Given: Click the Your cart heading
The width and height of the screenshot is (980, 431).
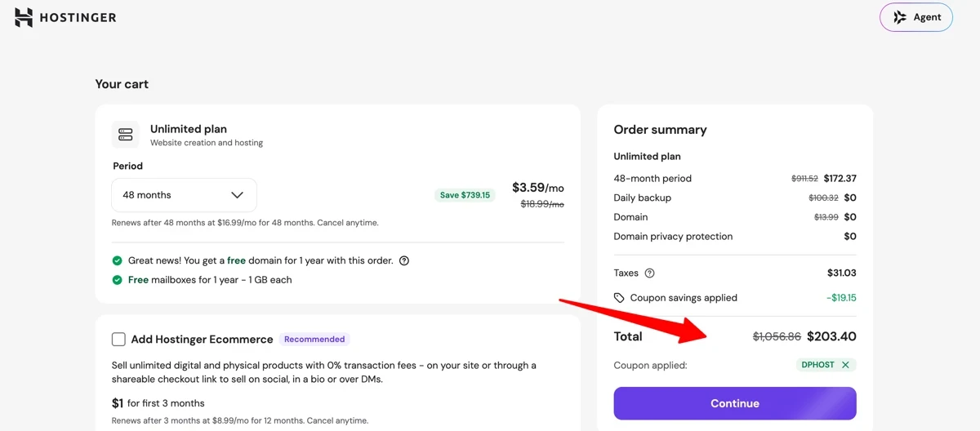Looking at the screenshot, I should point(122,84).
